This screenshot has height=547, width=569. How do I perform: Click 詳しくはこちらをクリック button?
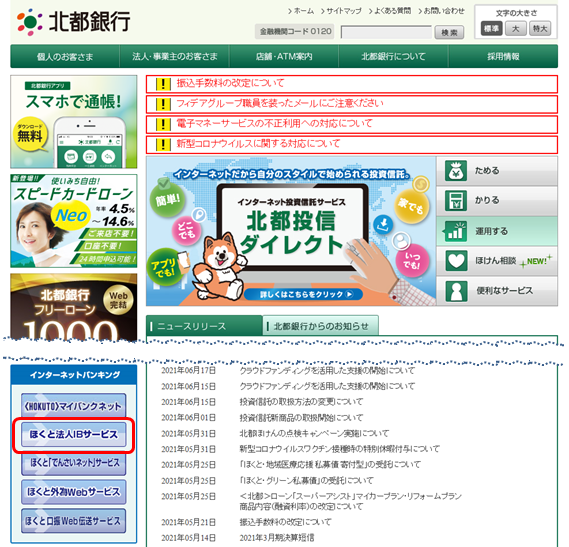(304, 294)
